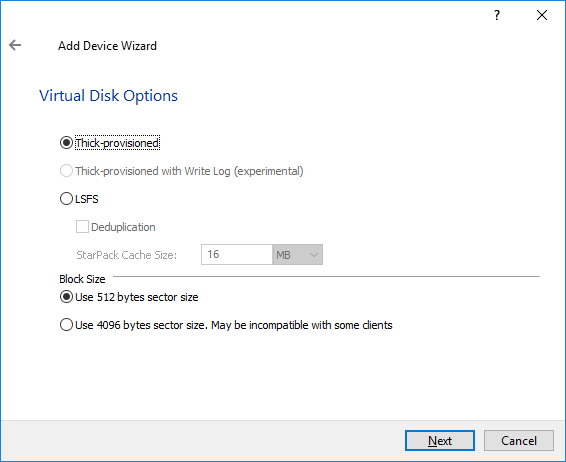Image resolution: width=566 pixels, height=462 pixels.
Task: Click the Virtual Disk Options heading
Action: pos(108,96)
